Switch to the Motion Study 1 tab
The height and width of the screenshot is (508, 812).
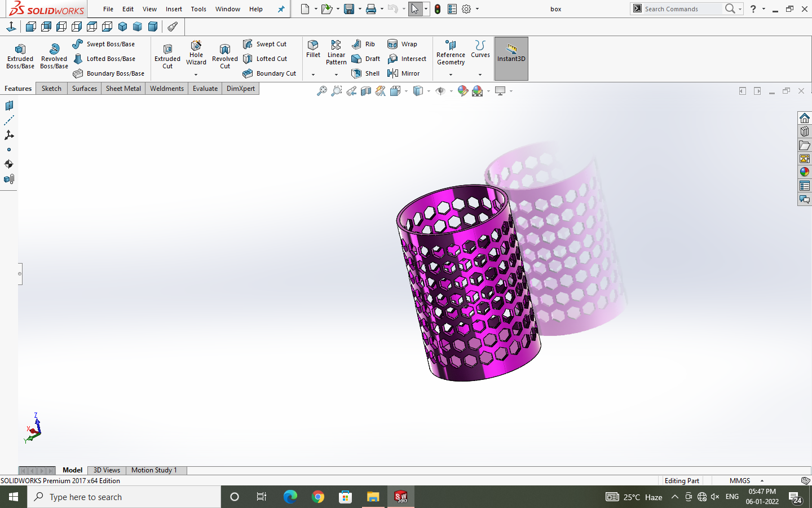pyautogui.click(x=154, y=470)
